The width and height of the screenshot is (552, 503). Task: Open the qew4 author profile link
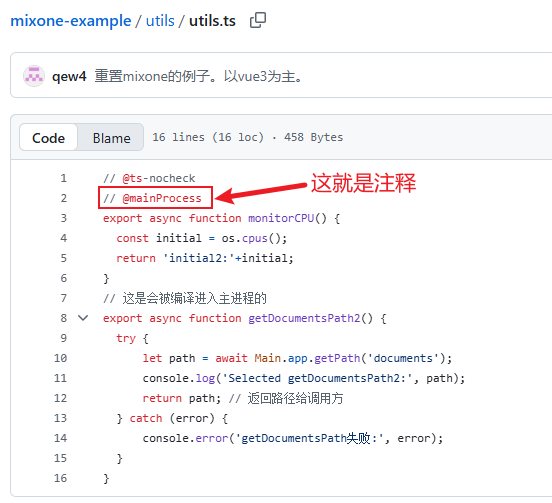click(x=69, y=76)
